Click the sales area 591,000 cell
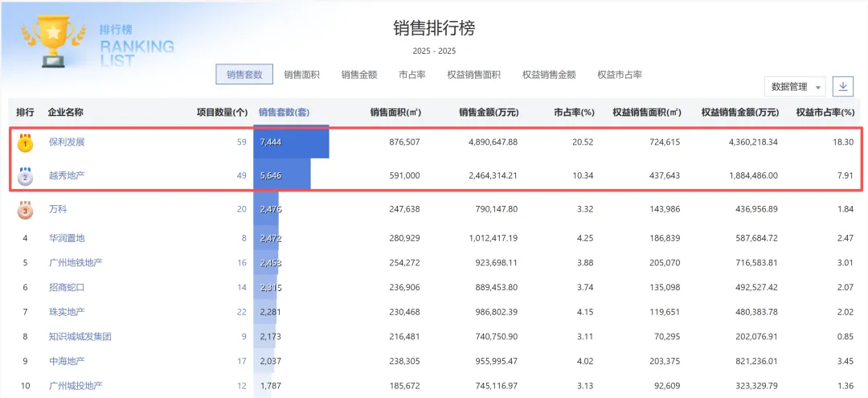The image size is (868, 398). coord(403,176)
